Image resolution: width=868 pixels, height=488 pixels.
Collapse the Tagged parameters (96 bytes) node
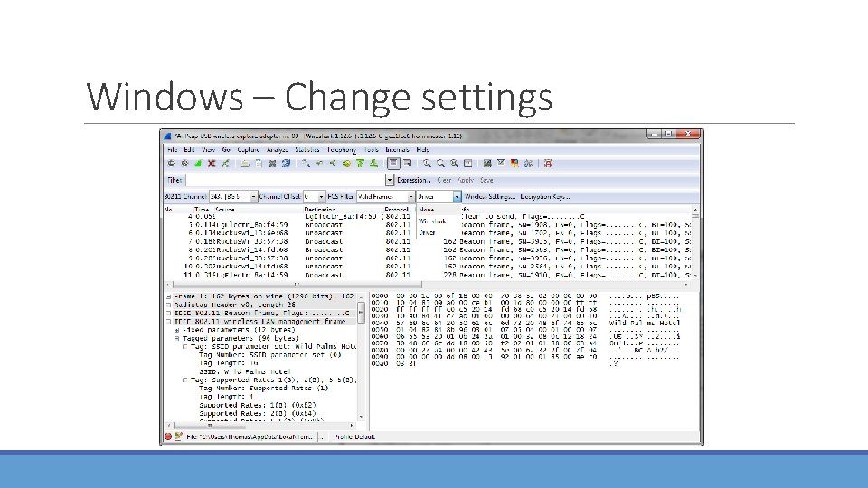[x=176, y=338]
